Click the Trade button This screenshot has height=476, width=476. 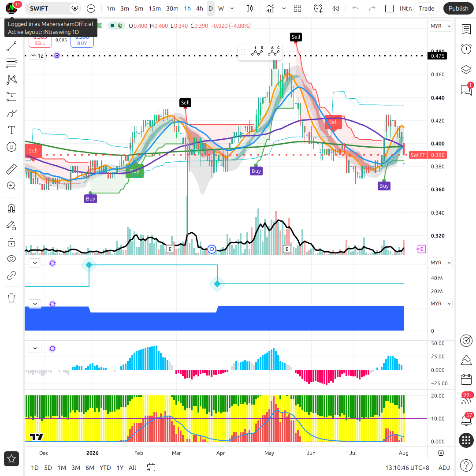[426, 8]
